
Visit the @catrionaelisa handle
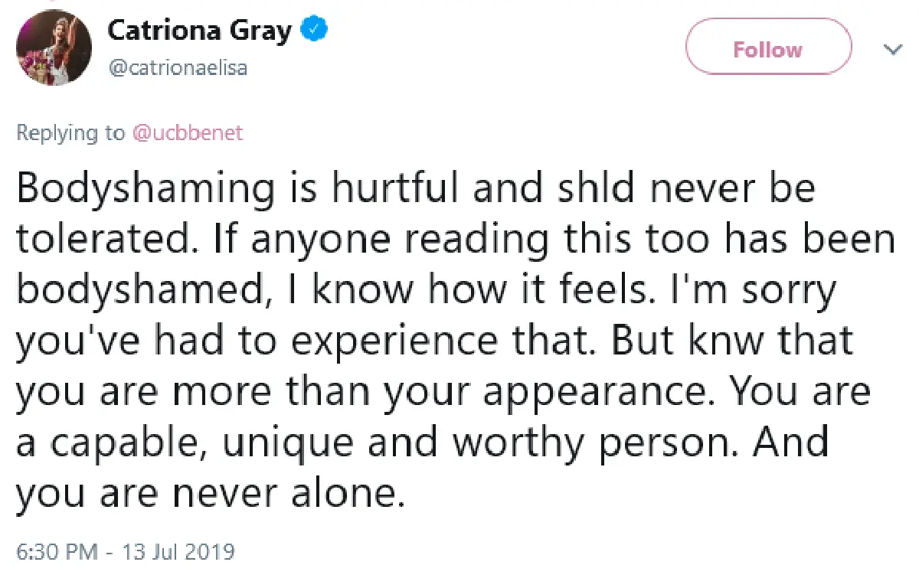tap(177, 69)
